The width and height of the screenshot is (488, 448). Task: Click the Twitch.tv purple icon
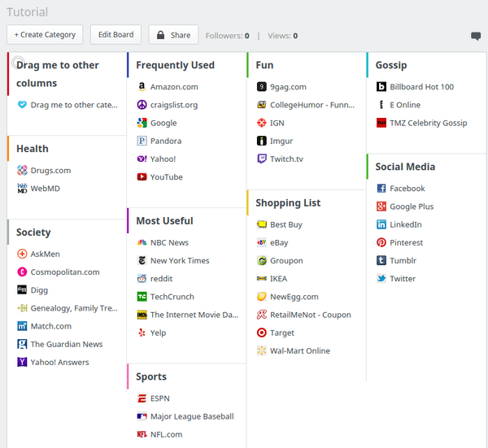click(x=261, y=159)
